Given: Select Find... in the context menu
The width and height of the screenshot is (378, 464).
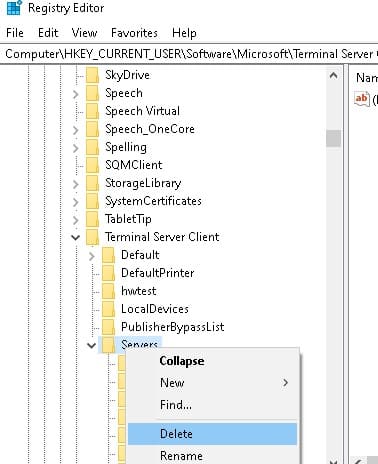Looking at the screenshot, I should (x=176, y=405).
